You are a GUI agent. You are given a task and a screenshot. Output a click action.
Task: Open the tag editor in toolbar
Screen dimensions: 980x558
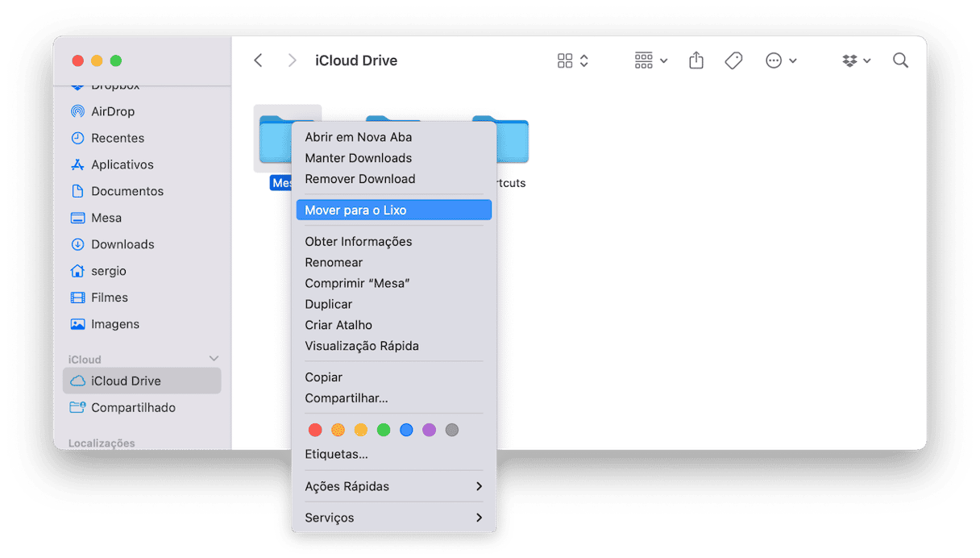[733, 60]
